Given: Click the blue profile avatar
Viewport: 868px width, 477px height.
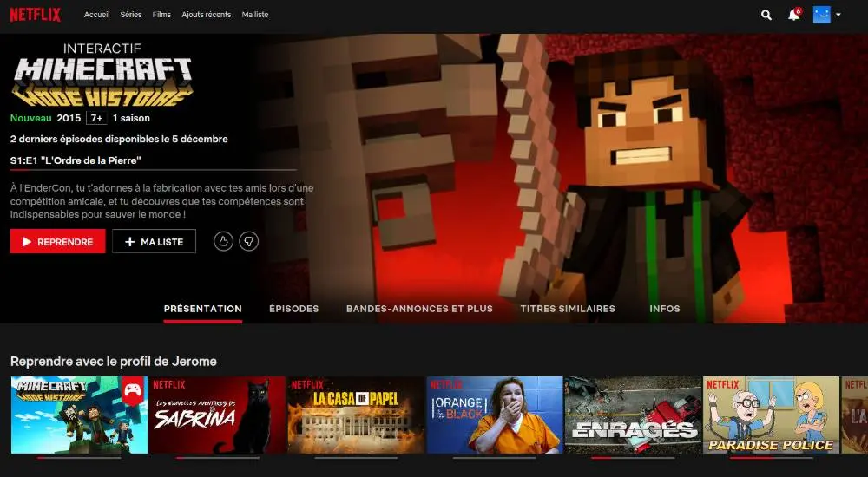Looking at the screenshot, I should [x=821, y=15].
